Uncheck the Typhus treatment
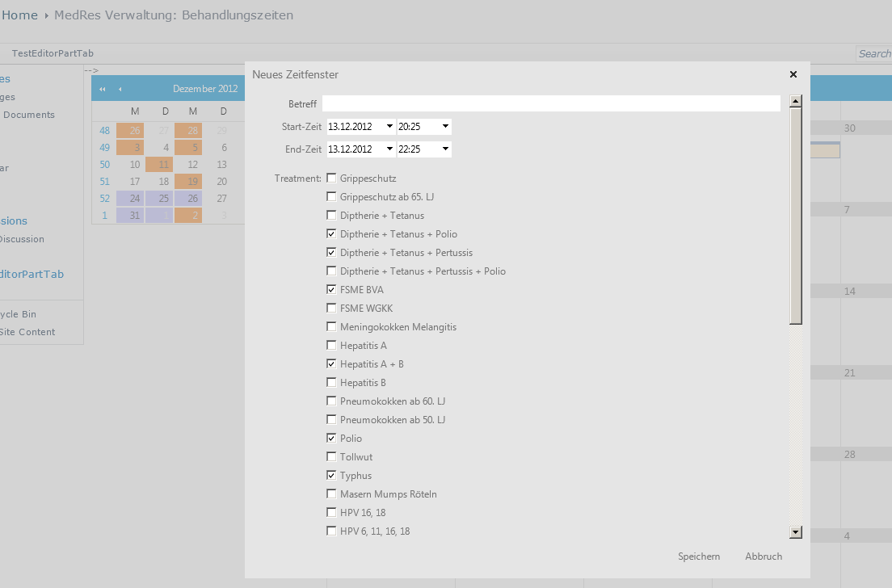The width and height of the screenshot is (892, 588). tap(331, 475)
